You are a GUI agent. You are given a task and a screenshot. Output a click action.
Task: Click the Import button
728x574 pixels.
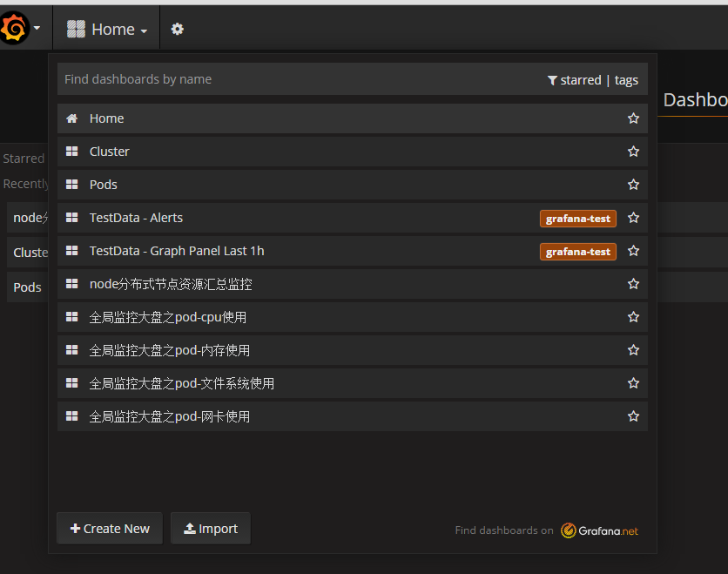211,529
